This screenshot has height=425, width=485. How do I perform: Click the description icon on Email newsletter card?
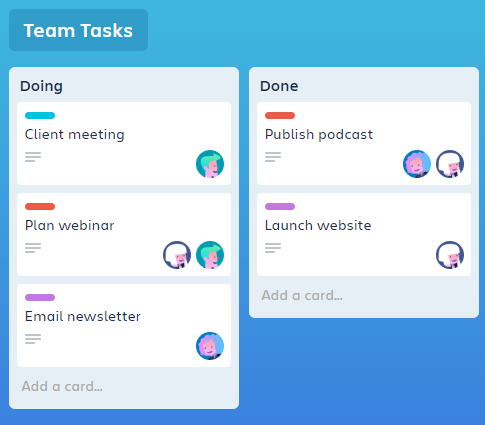coord(33,339)
